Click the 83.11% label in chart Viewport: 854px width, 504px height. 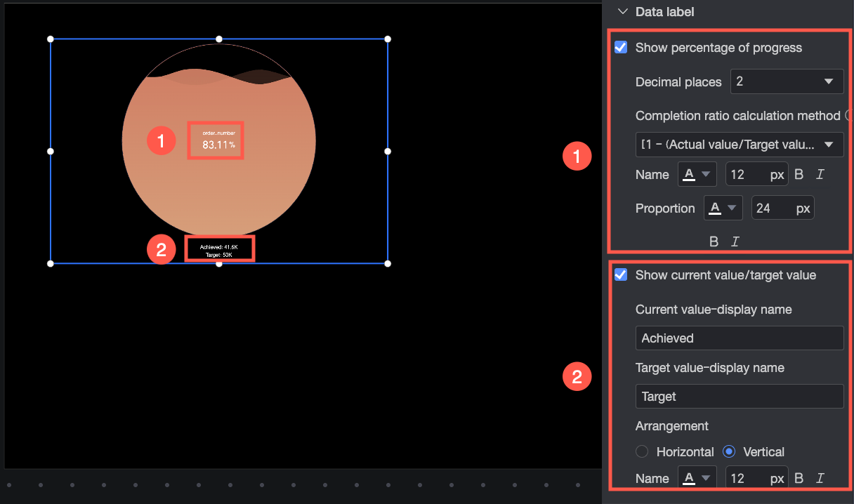(x=218, y=145)
